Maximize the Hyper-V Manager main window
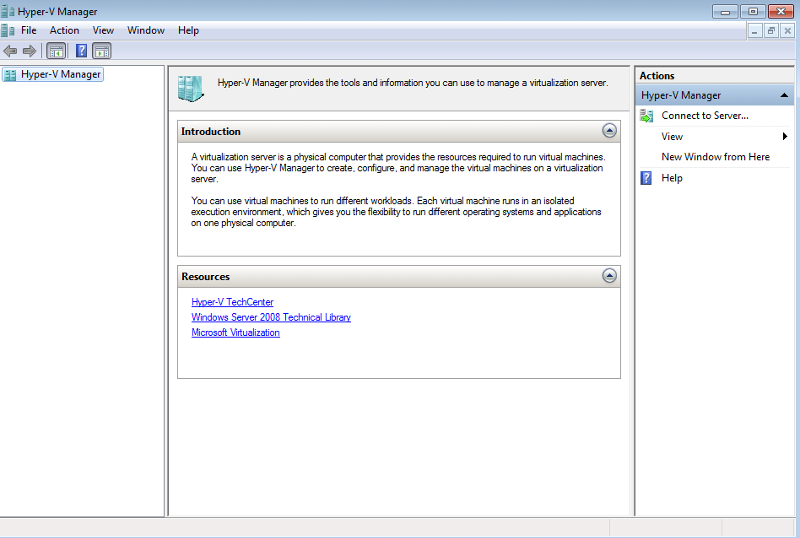This screenshot has height=538, width=800. point(753,11)
